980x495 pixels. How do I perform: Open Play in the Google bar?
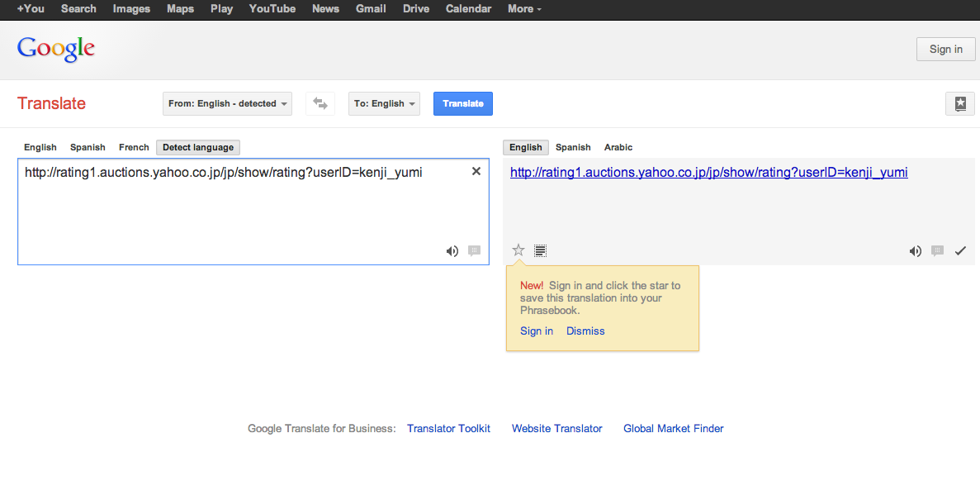[221, 9]
